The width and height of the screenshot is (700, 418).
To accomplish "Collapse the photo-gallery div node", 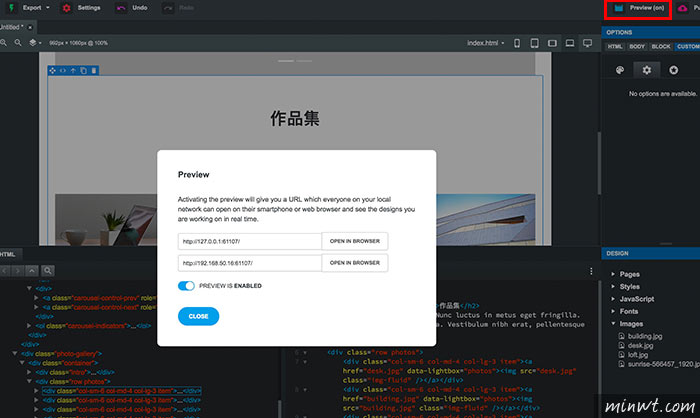I will [15, 353].
